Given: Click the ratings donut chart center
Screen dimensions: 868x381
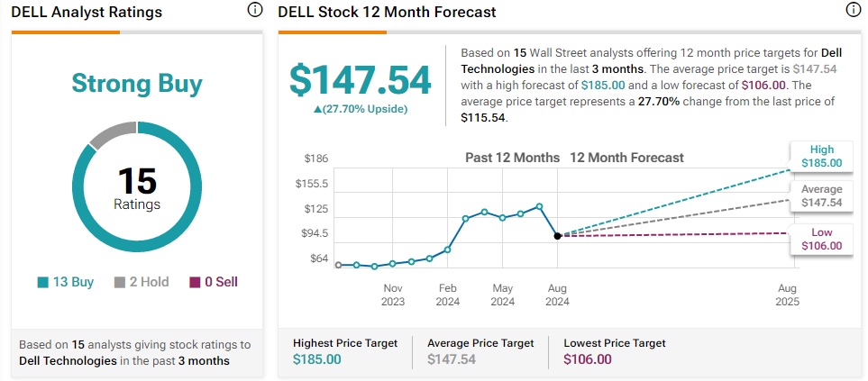Looking at the screenshot, I should point(137,188).
